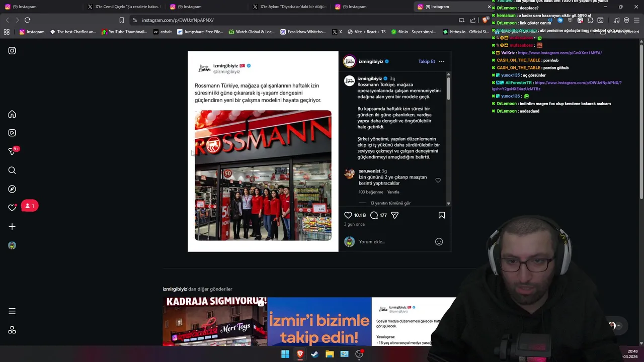Open the Instagram search panel

point(12,170)
